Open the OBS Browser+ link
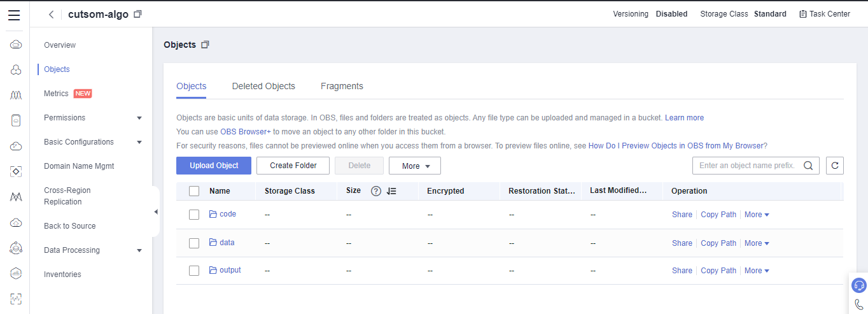Viewport: 868px width, 314px height. point(246,132)
